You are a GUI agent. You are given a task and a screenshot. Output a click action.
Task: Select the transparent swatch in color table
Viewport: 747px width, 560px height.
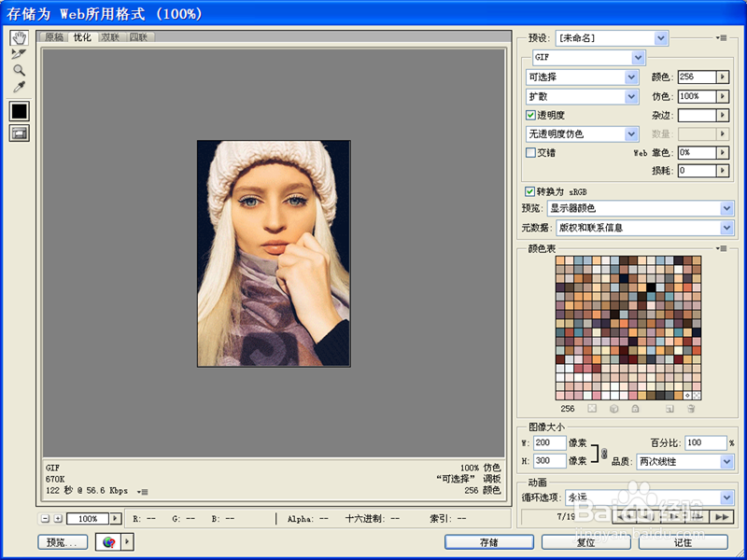pyautogui.click(x=697, y=395)
